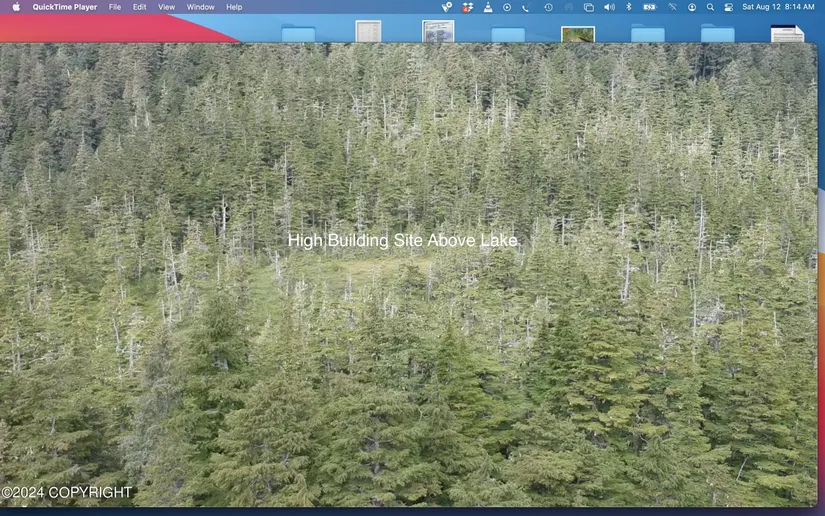Open the Help menu
Image resolution: width=825 pixels, height=516 pixels.
coord(234,7)
